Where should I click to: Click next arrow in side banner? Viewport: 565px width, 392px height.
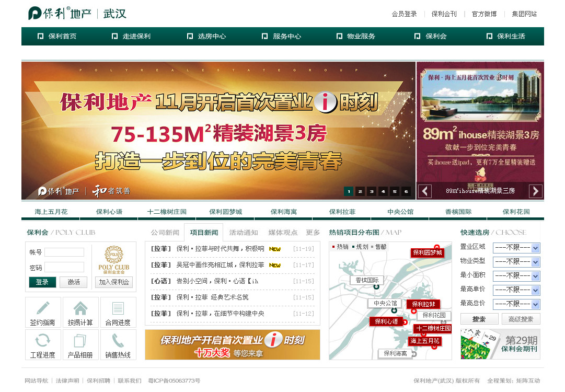[535, 191]
